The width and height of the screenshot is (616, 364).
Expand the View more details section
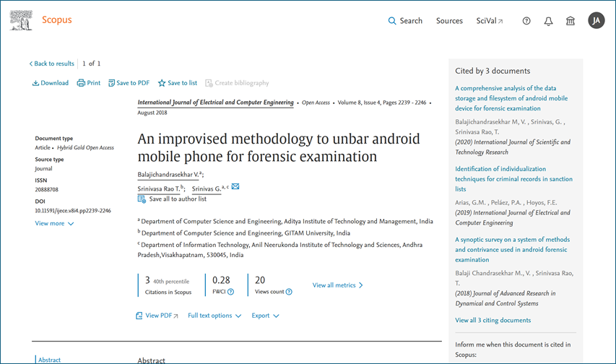point(54,224)
